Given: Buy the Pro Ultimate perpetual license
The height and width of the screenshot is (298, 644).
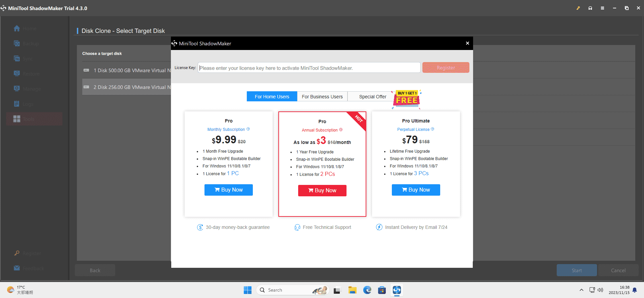Looking at the screenshot, I should (416, 190).
